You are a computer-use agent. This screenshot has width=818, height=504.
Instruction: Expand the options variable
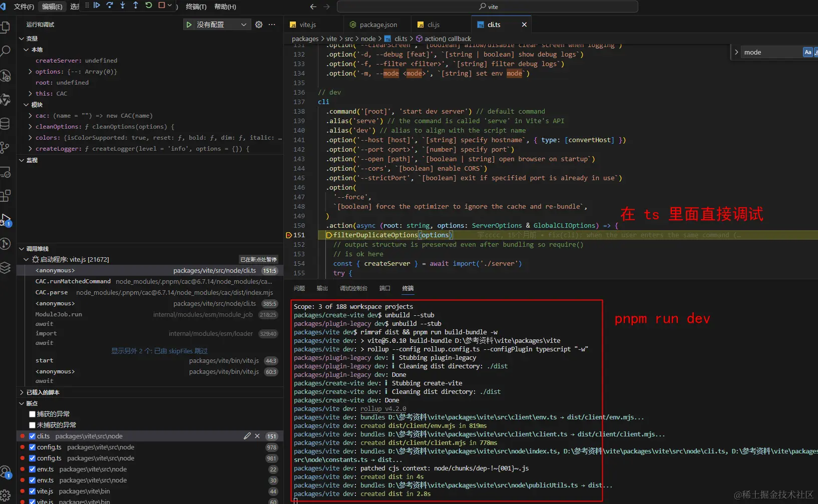[31, 72]
